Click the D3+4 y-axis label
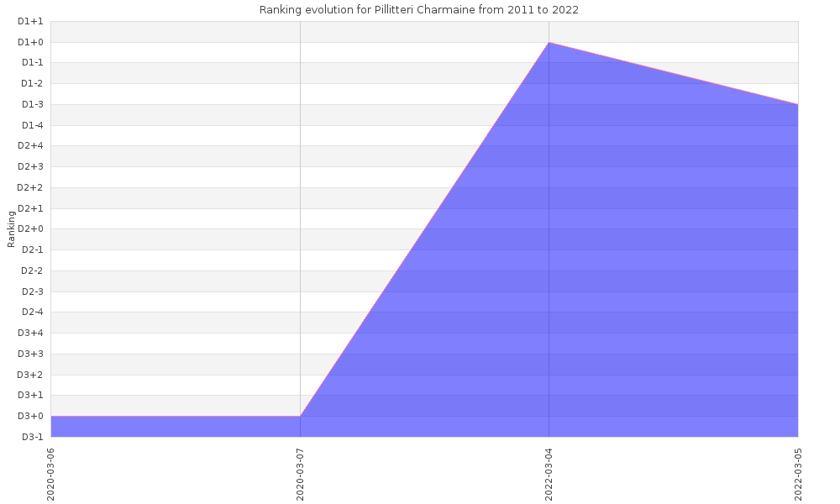The width and height of the screenshot is (840, 504). point(31,333)
